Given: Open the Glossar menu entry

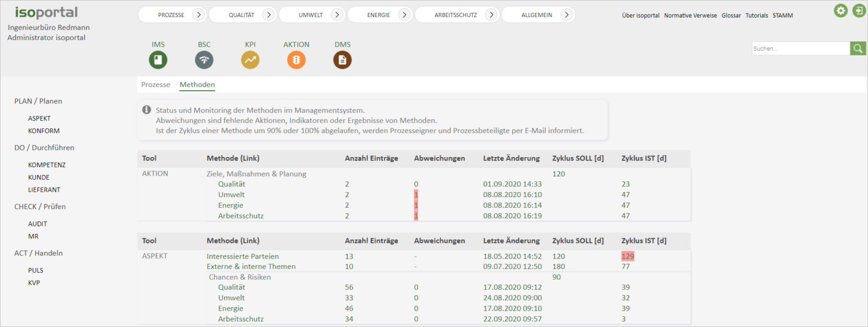Looking at the screenshot, I should (x=731, y=15).
